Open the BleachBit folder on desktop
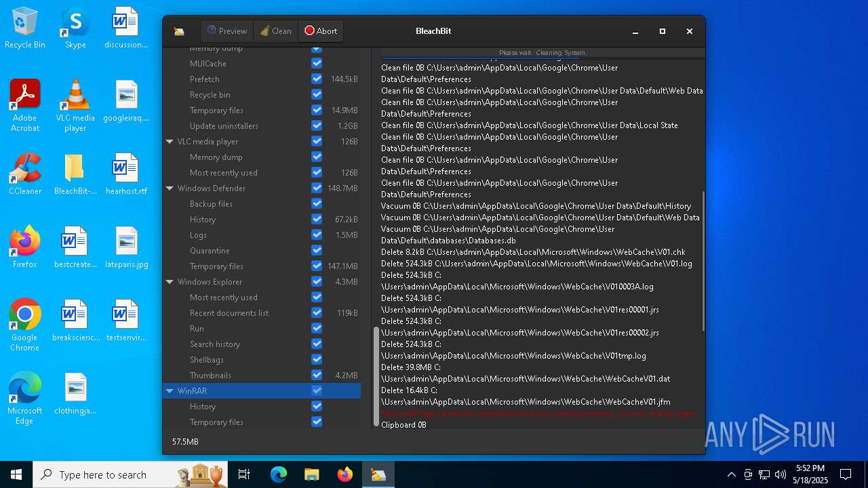 tap(75, 175)
